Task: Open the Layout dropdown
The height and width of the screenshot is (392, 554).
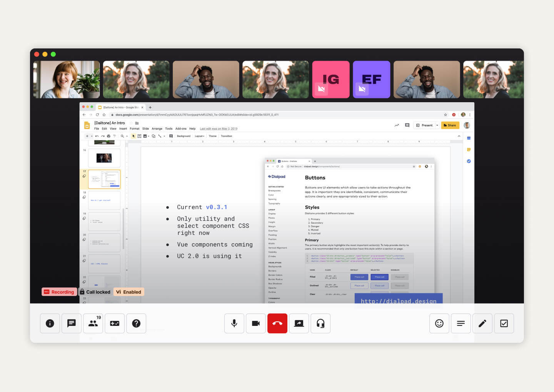Action: (x=199, y=136)
